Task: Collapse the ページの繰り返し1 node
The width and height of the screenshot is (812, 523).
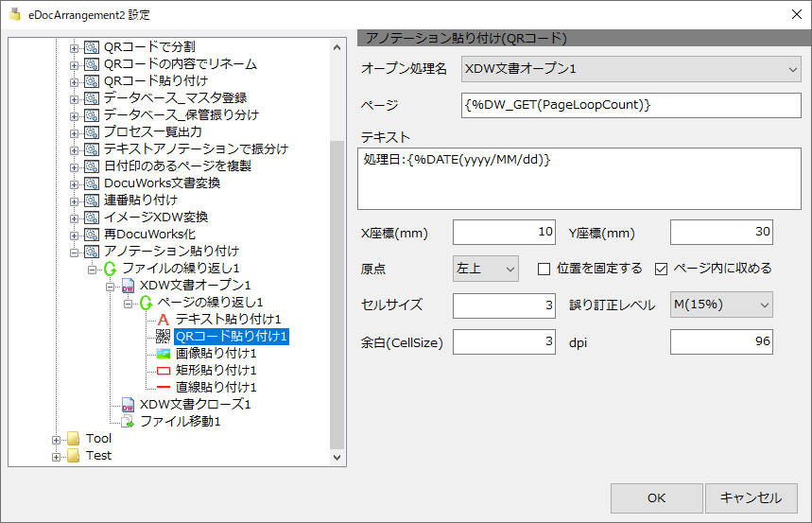Action: click(128, 304)
